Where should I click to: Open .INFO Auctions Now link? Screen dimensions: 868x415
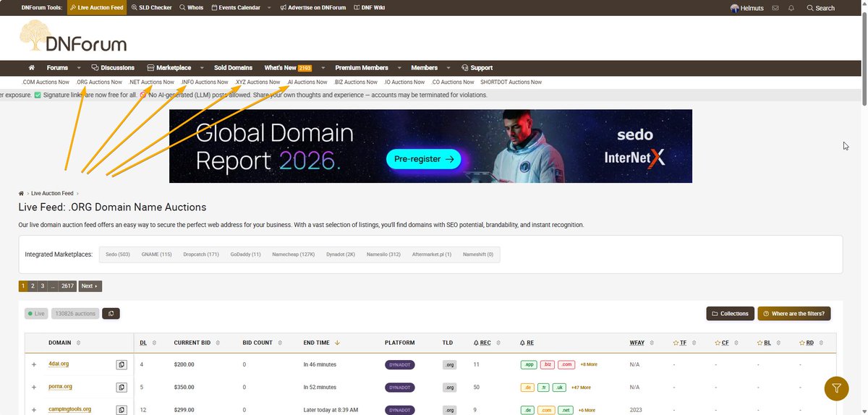coord(204,82)
